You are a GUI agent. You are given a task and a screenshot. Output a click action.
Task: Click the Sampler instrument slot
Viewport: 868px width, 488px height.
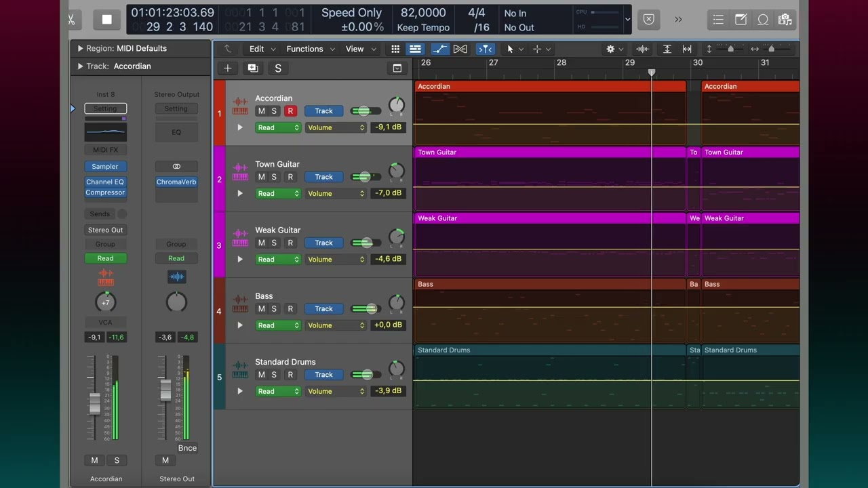(x=105, y=166)
